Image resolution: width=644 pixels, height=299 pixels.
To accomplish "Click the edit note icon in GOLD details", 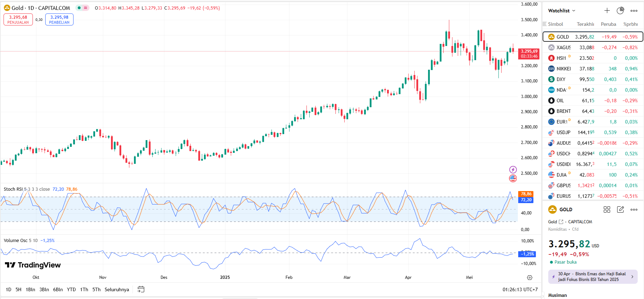I will point(620,209).
